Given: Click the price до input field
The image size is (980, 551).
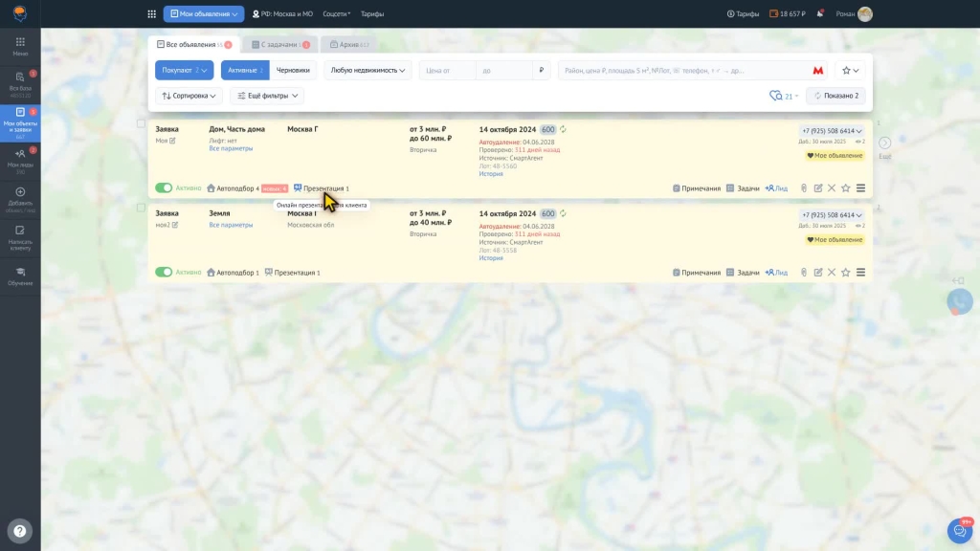Looking at the screenshot, I should point(504,71).
